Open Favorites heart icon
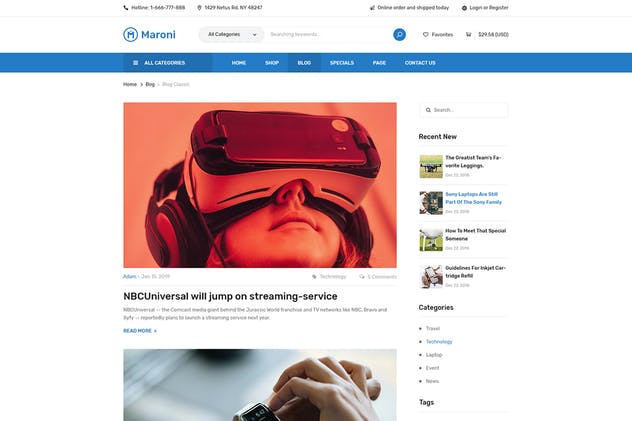 pos(425,34)
